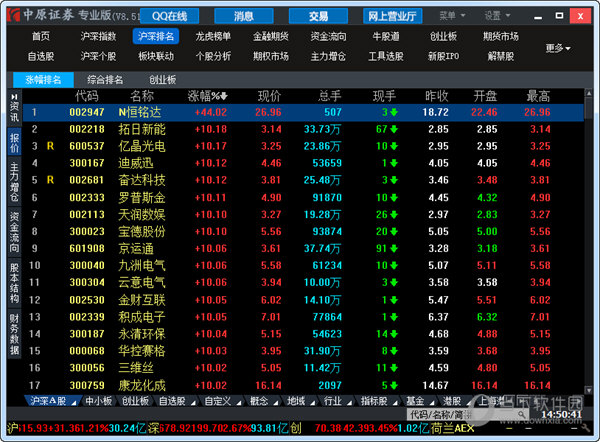Click scrollbar down arrow of stock list

(589, 390)
